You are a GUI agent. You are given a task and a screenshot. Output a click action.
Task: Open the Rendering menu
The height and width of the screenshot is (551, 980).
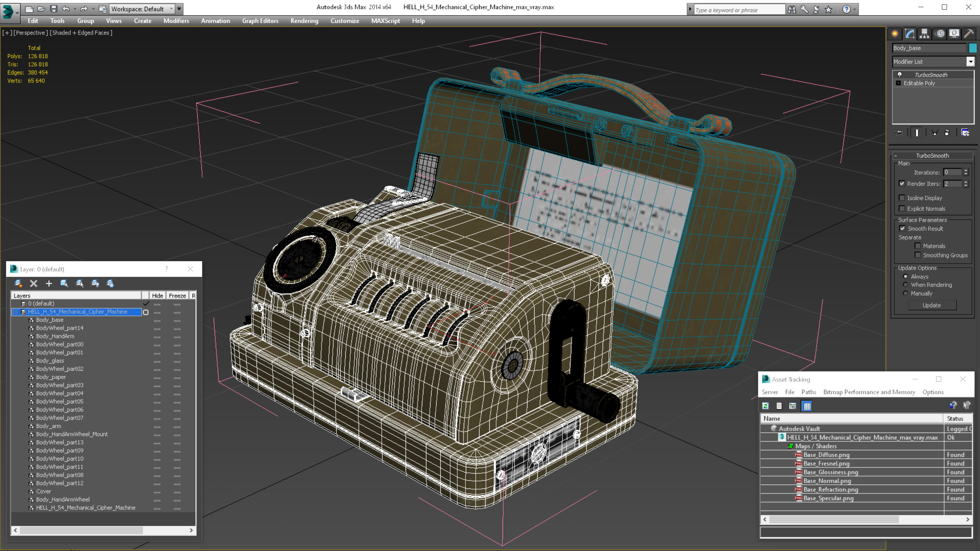[304, 21]
